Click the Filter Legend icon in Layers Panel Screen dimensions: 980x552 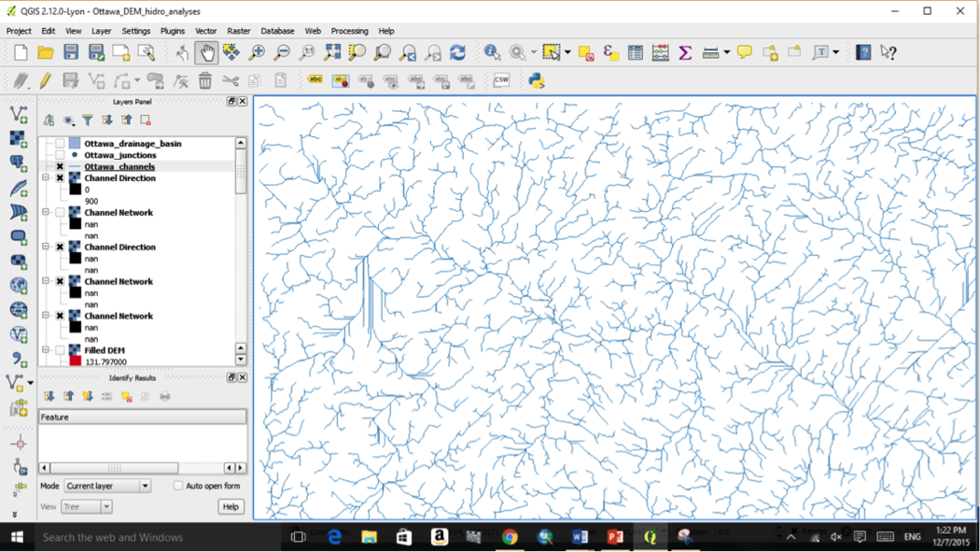[x=89, y=121]
